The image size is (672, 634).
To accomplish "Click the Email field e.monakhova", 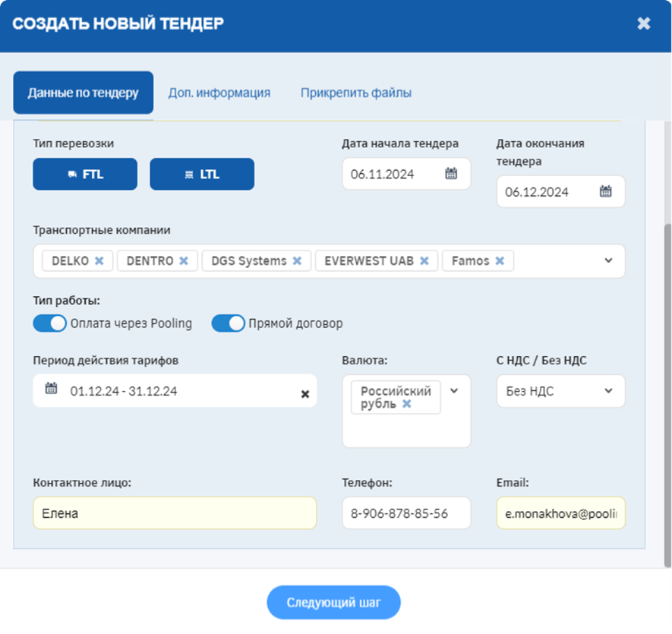I will tap(560, 513).
